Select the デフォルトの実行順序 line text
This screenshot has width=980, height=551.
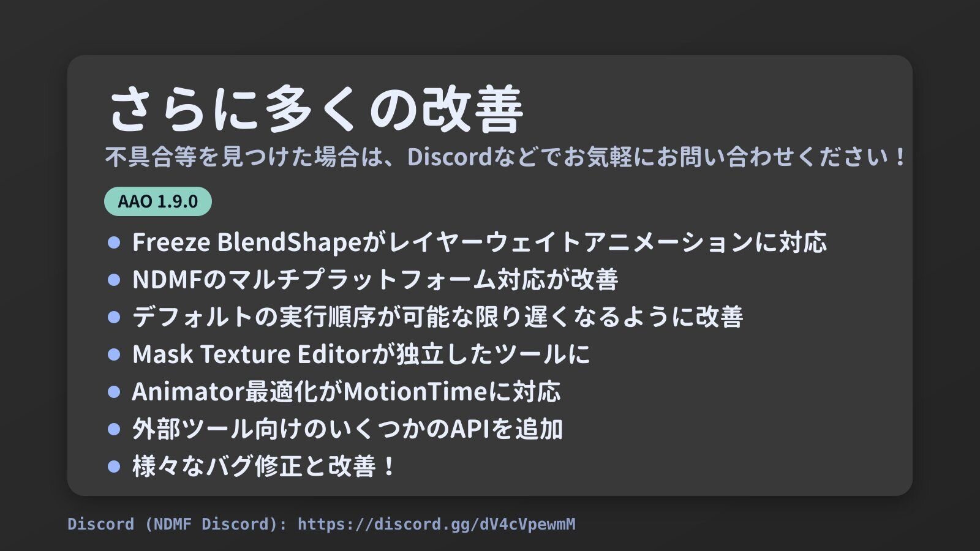437,317
